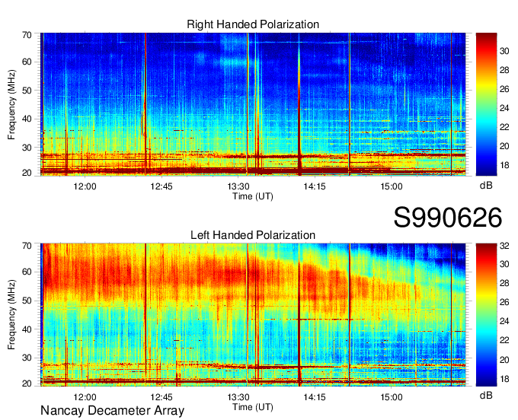Click the upper plot's Time (UT) axis label
Screen dimensions: 518x420
tap(253, 196)
